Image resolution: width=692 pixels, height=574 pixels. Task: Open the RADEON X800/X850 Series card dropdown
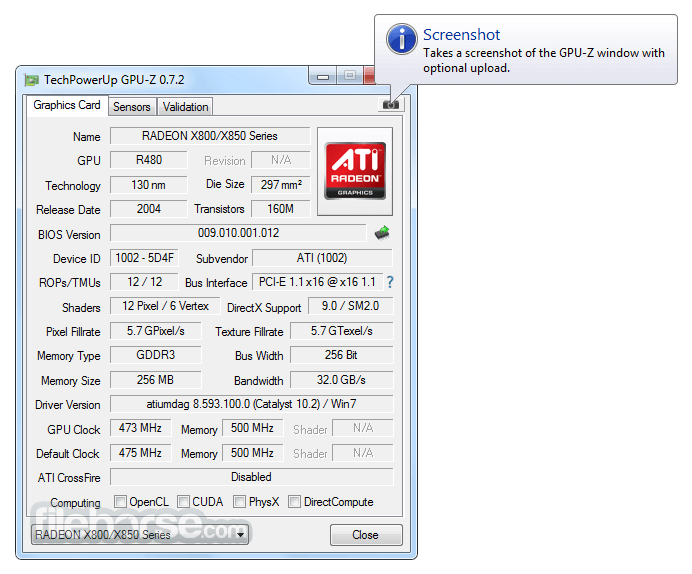[x=140, y=535]
